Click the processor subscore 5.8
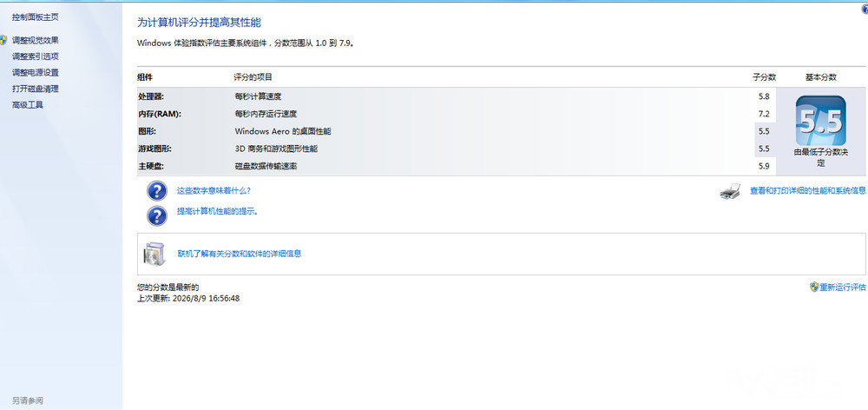Image resolution: width=868 pixels, height=410 pixels. (x=764, y=96)
